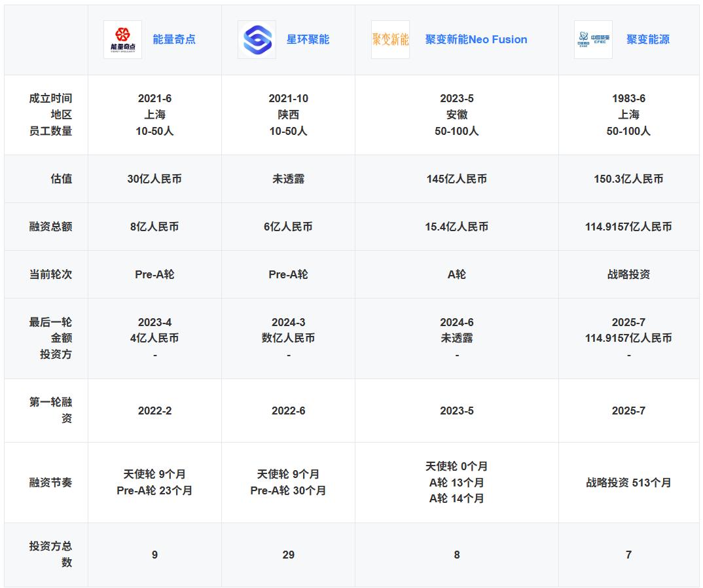Click the 145亿人民币 valuation cell
703x588 pixels.
[456, 179]
